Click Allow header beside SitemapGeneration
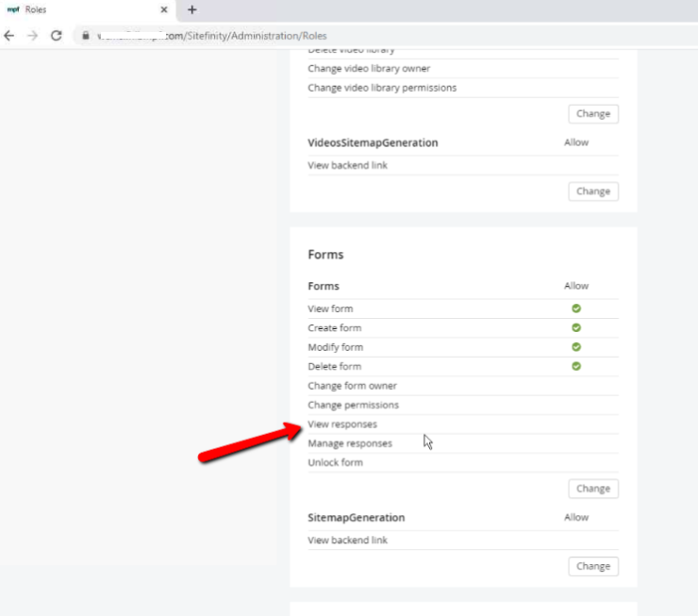The image size is (698, 616). [x=576, y=517]
